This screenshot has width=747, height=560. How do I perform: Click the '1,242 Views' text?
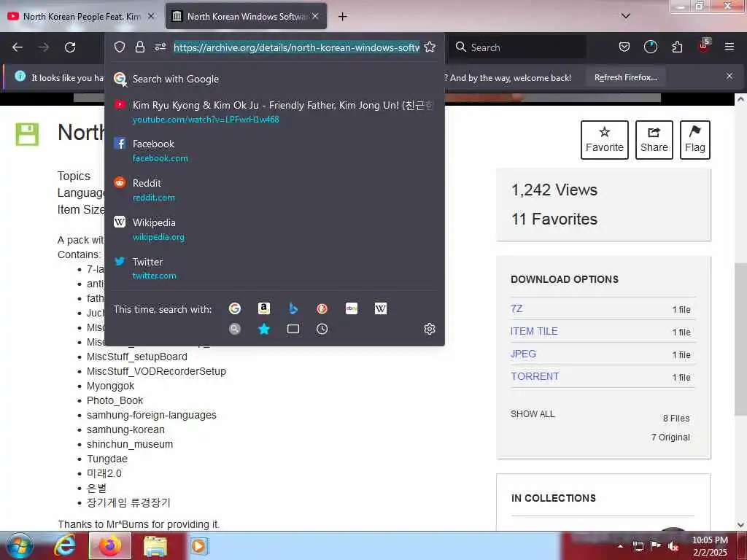[554, 190]
